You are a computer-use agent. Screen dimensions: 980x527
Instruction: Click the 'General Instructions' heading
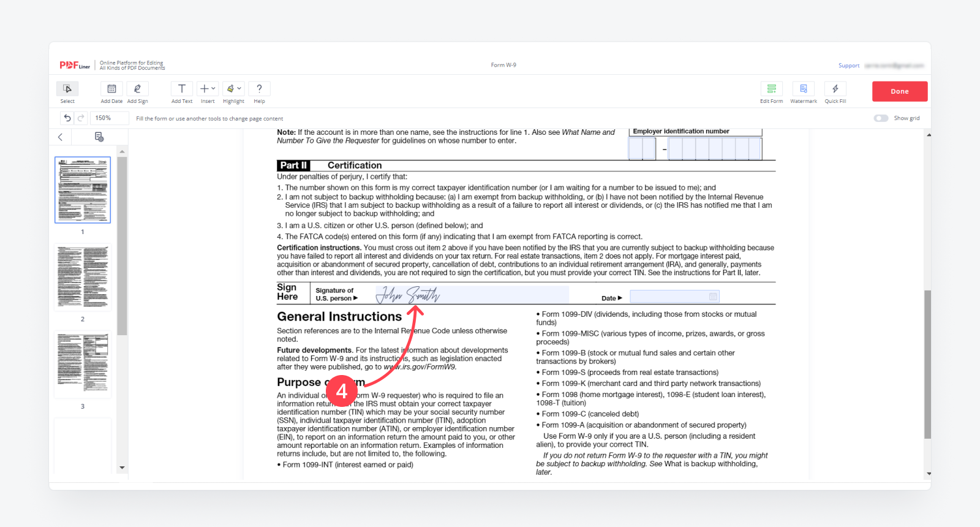(339, 317)
